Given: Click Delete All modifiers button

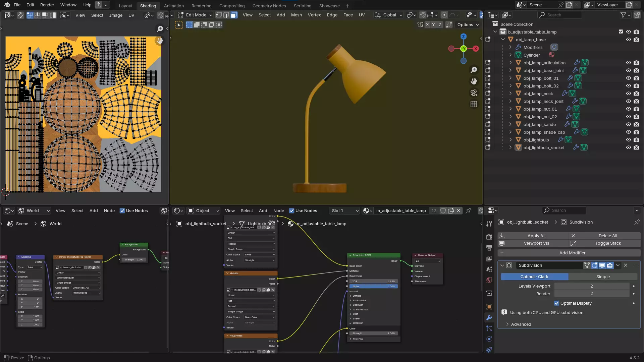Looking at the screenshot, I should [x=605, y=236].
